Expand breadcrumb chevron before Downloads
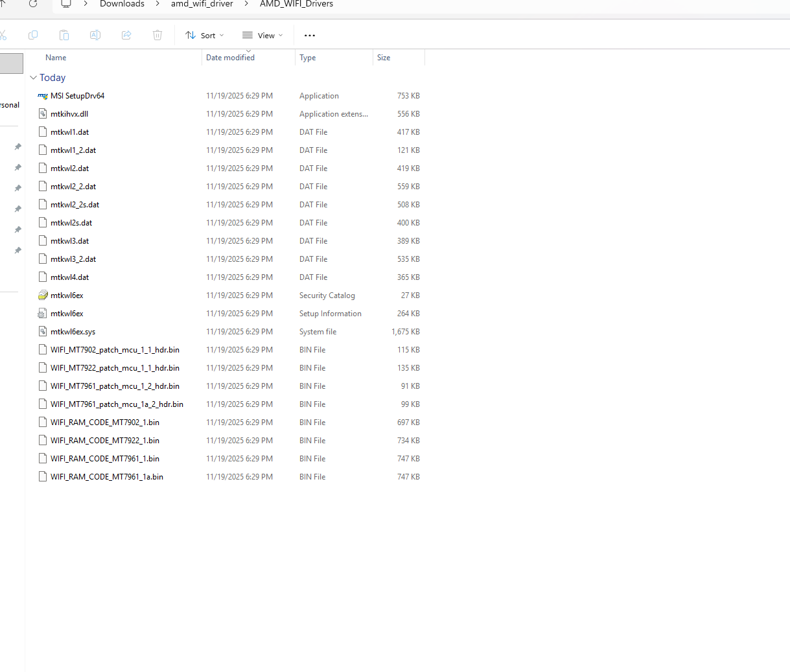This screenshot has width=790, height=672. [x=86, y=4]
